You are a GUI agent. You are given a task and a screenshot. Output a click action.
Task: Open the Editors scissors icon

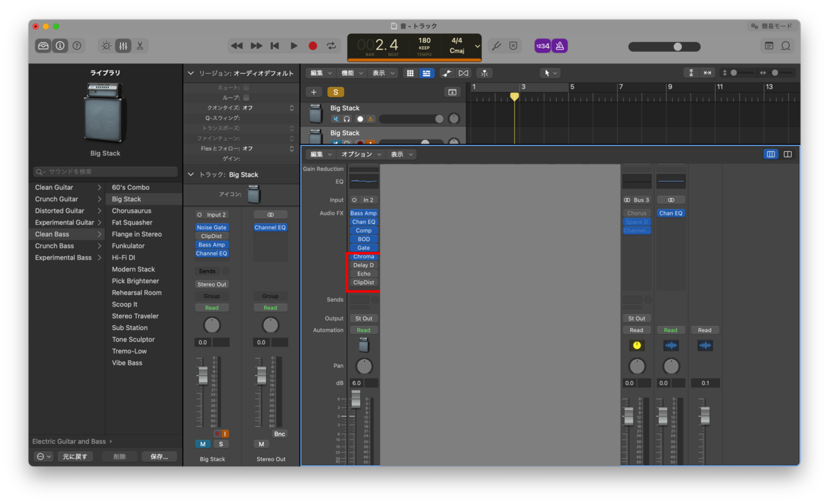click(140, 46)
